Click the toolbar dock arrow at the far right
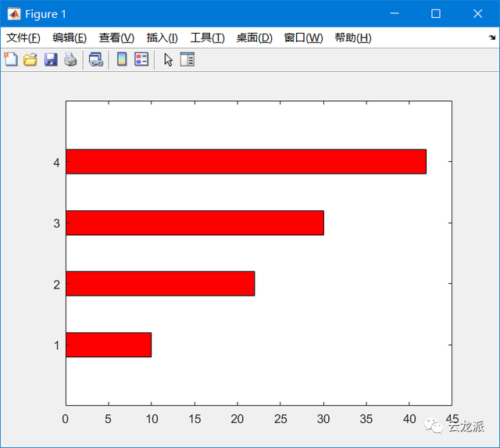500x448 pixels. click(x=492, y=38)
